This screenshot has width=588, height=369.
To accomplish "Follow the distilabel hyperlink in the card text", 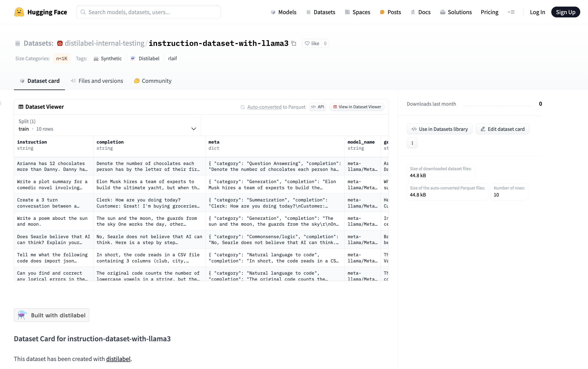I will point(118,359).
